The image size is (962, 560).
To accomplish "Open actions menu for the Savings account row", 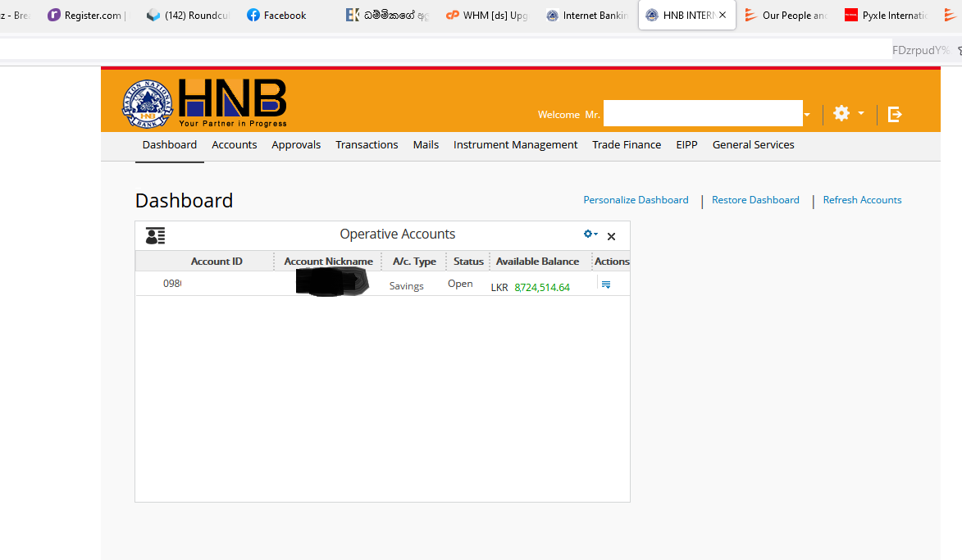I will (606, 285).
